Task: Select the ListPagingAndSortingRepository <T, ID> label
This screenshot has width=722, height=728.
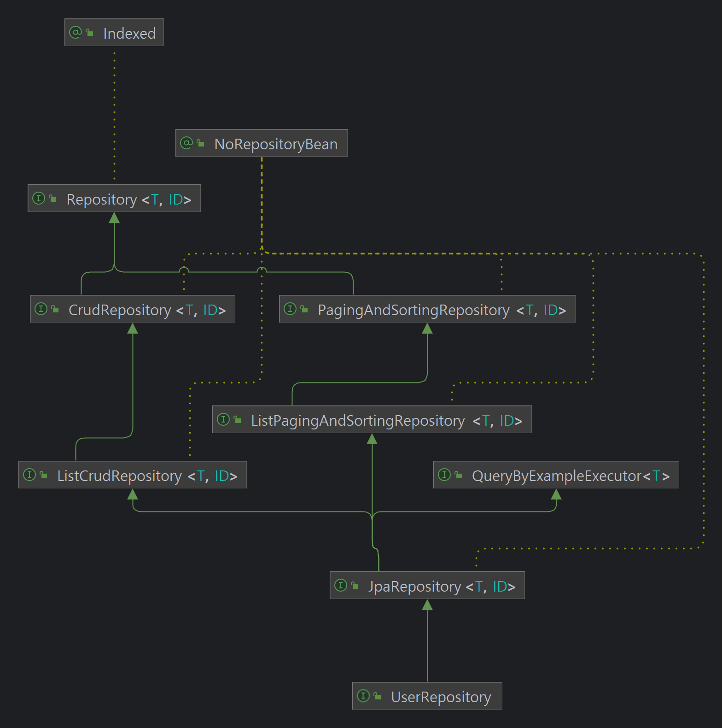Action: (387, 420)
